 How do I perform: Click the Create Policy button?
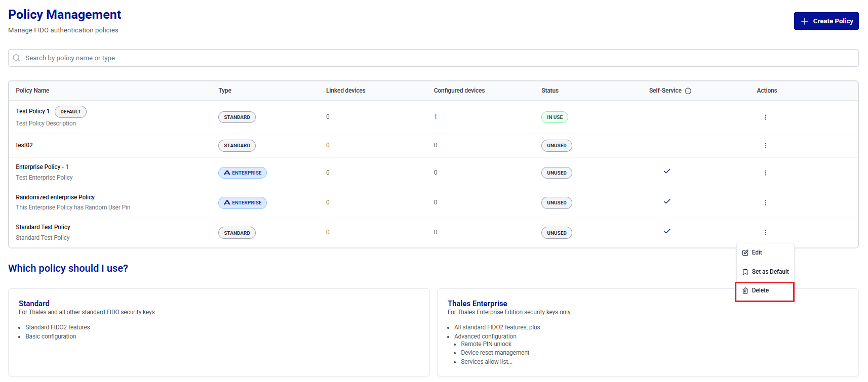[826, 21]
